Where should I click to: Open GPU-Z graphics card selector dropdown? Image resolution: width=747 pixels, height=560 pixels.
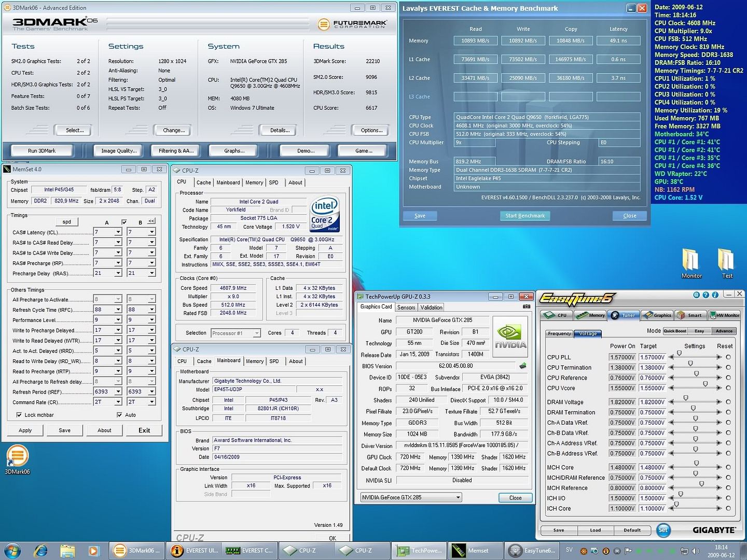458,497
